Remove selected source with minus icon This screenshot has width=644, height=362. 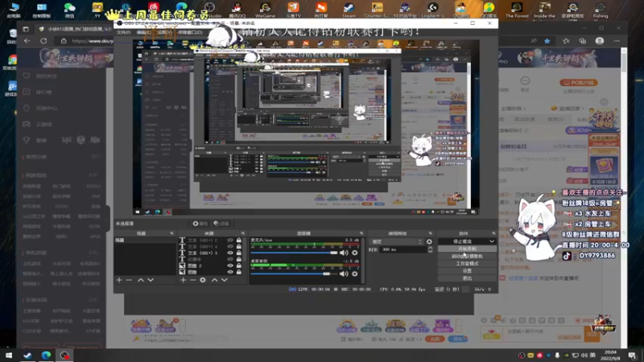point(192,280)
